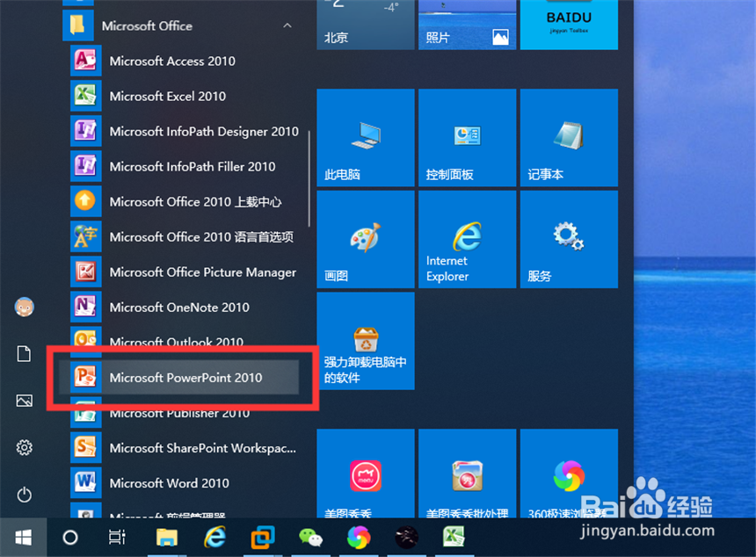Open the 美图秀秀批处理 tile
The height and width of the screenshot is (557, 756).
(x=467, y=474)
